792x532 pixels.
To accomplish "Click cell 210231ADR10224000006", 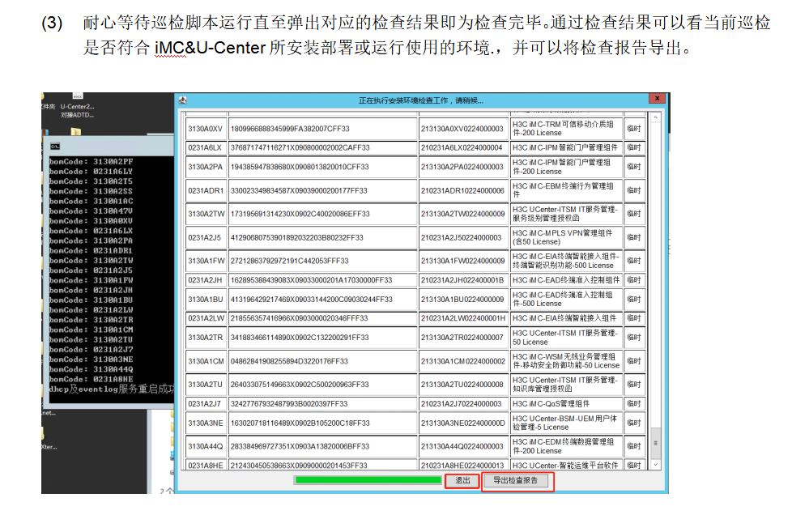I will (462, 190).
